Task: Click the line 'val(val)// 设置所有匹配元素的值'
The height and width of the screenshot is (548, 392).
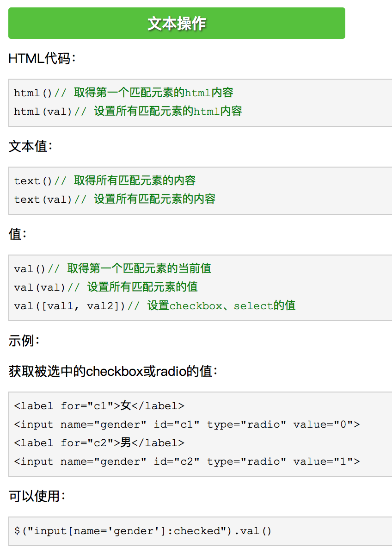Action: point(106,287)
